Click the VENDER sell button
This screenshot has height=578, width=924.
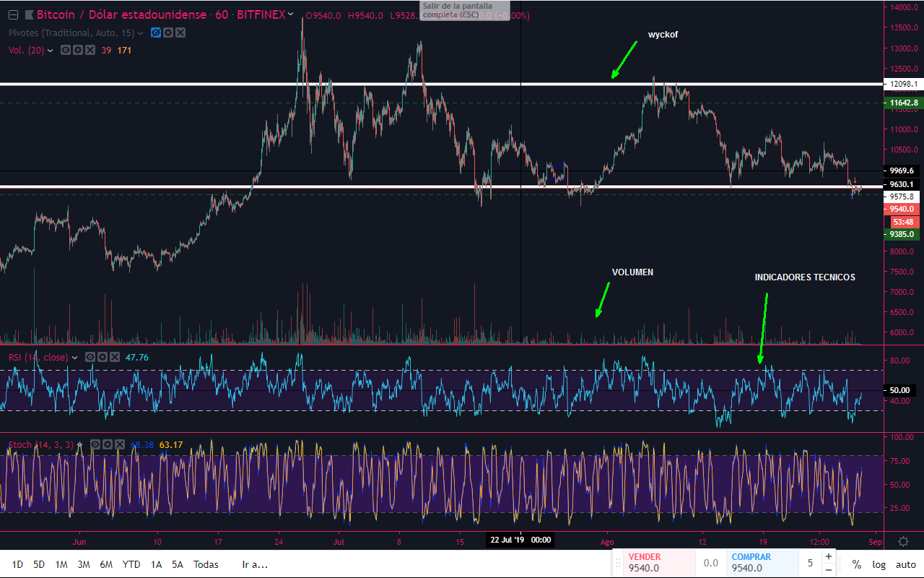[x=658, y=563]
